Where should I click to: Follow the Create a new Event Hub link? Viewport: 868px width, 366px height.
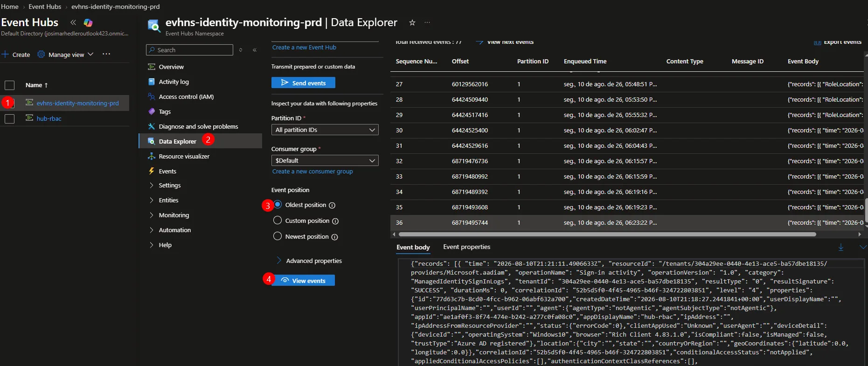[x=304, y=47]
